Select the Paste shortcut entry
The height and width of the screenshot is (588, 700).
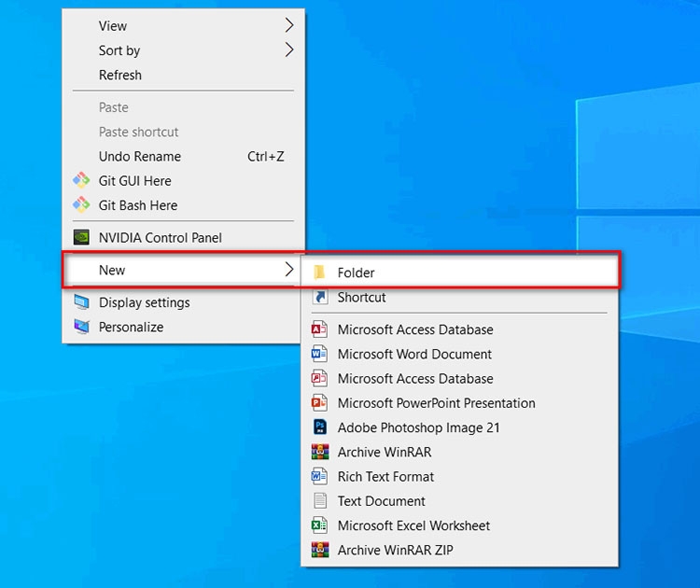pyautogui.click(x=183, y=132)
